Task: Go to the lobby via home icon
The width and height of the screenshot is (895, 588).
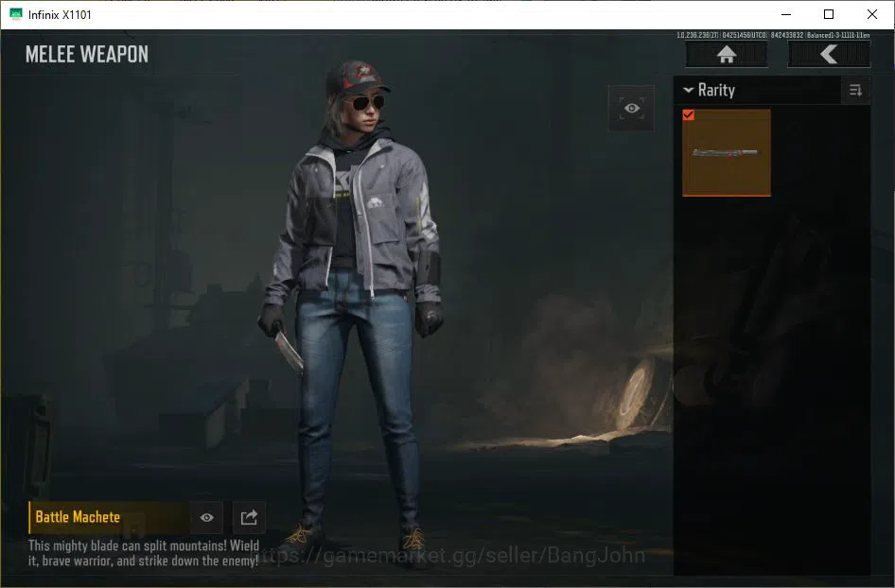Action: 726,55
